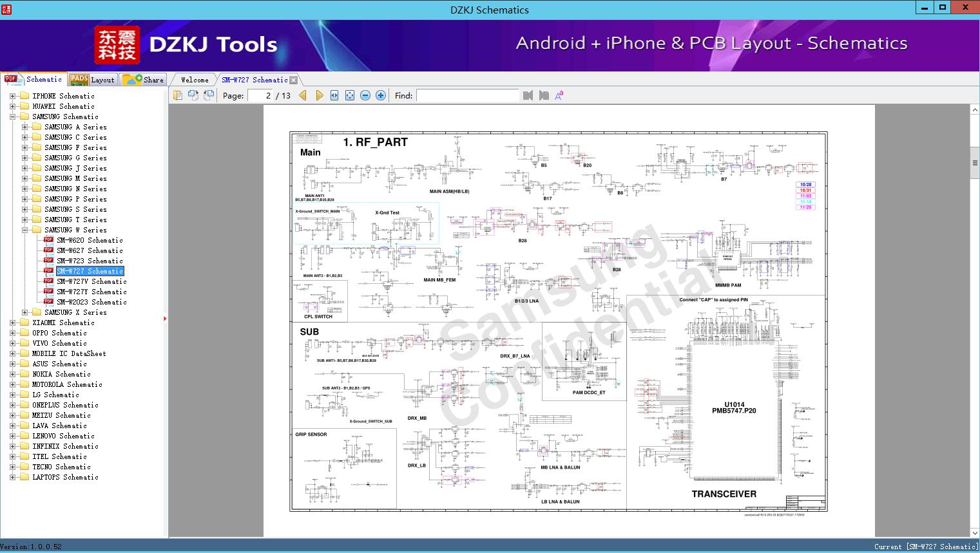Zoom out with the minus icon
The width and height of the screenshot is (980, 553).
point(365,95)
